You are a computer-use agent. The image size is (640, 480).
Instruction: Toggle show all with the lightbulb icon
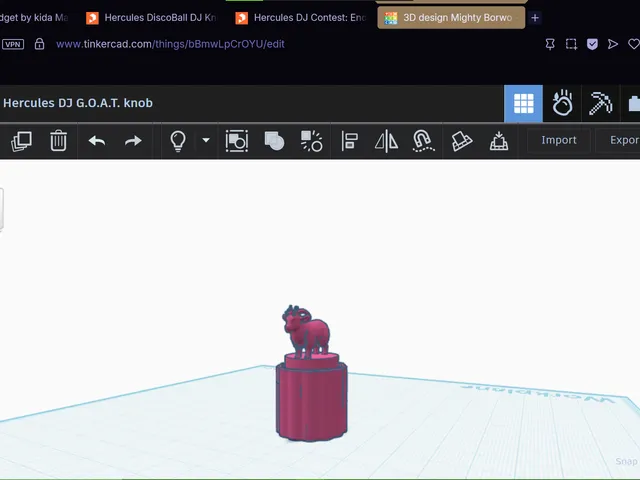coord(178,141)
